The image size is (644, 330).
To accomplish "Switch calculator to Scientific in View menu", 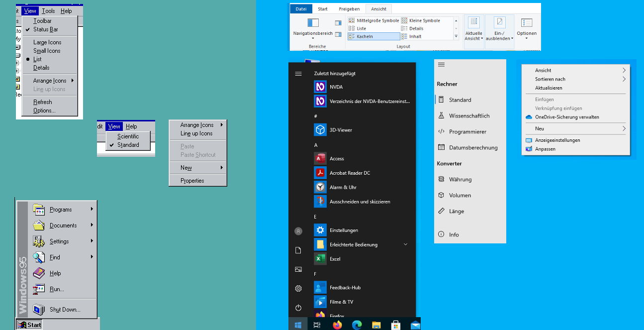I will coord(128,136).
